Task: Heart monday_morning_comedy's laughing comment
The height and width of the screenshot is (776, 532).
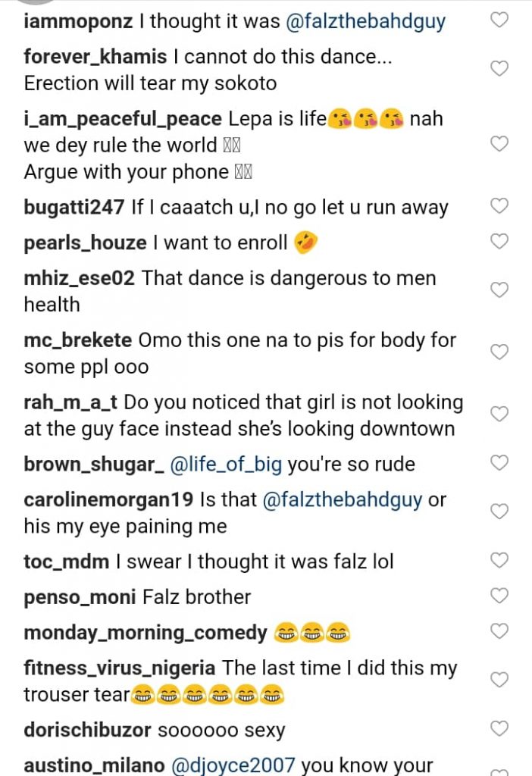Action: tap(499, 630)
